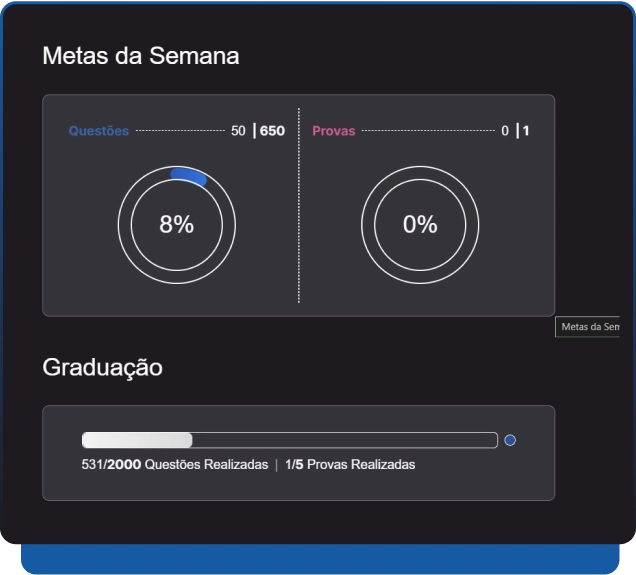Select the pink Provas label
Viewport: 636px width, 575px height.
tap(333, 131)
